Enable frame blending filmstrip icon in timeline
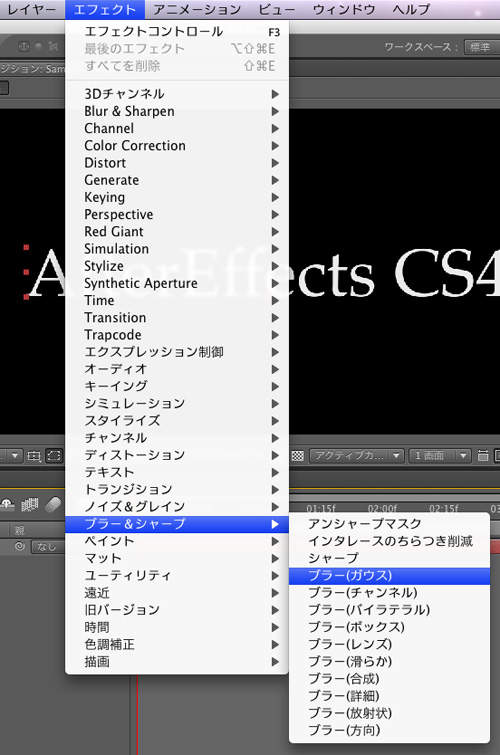 click(x=30, y=505)
